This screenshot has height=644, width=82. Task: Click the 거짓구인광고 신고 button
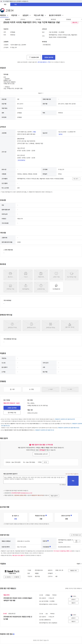coord(76,535)
